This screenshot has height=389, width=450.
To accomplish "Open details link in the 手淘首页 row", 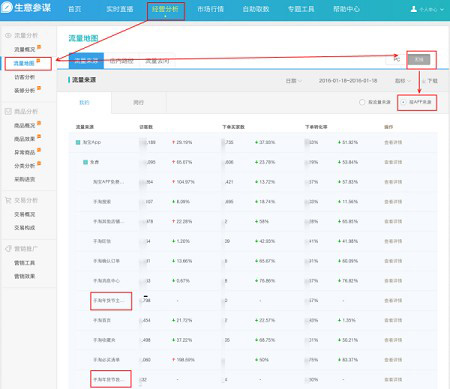I will 393,320.
